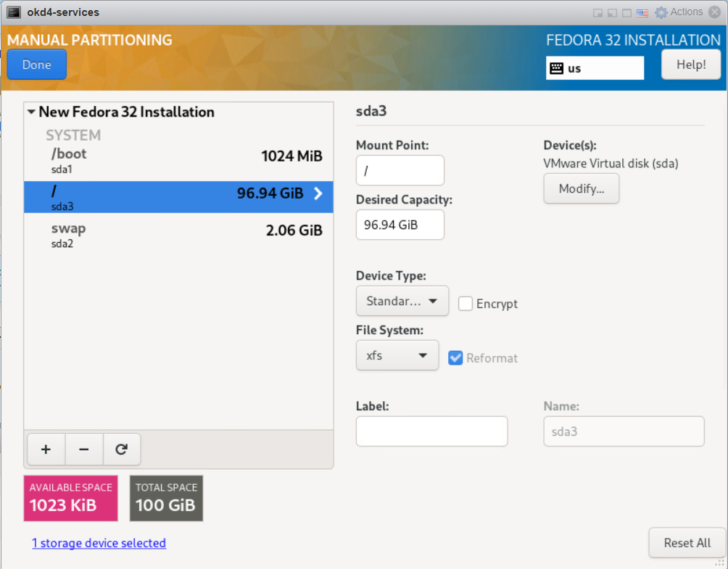The image size is (728, 569).
Task: Select the swap sda2 partition row
Action: click(x=179, y=235)
